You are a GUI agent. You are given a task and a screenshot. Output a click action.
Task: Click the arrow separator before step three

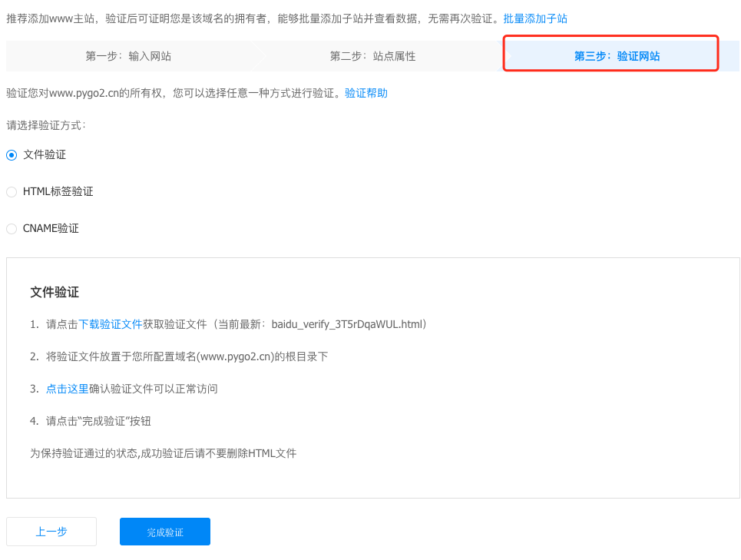[507, 56]
